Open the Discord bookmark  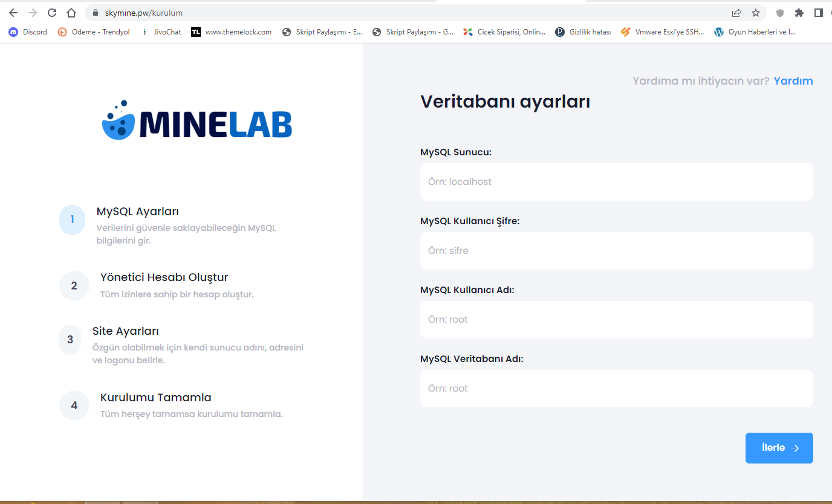pos(28,32)
